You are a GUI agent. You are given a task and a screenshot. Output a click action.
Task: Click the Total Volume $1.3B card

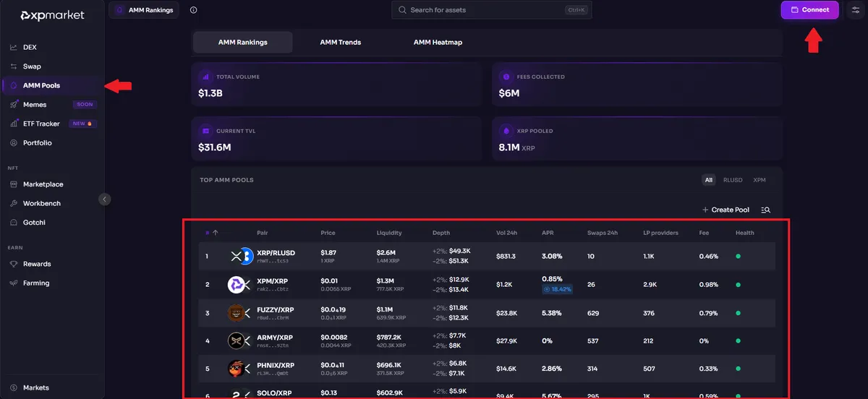click(336, 85)
